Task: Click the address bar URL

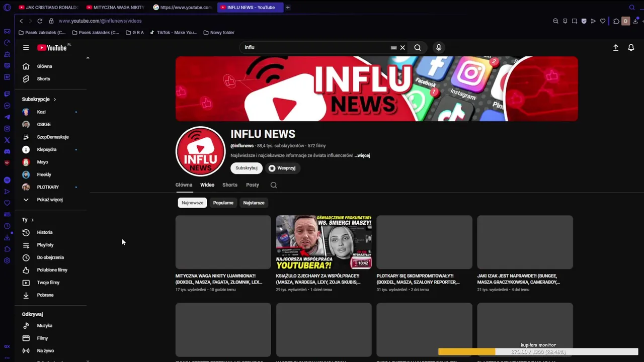Action: (x=100, y=21)
